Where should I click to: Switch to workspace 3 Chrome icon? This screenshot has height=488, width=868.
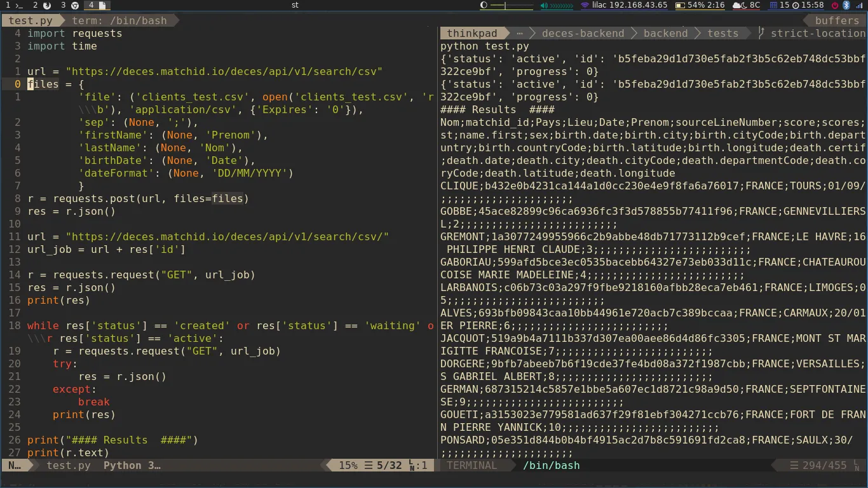pyautogui.click(x=75, y=5)
